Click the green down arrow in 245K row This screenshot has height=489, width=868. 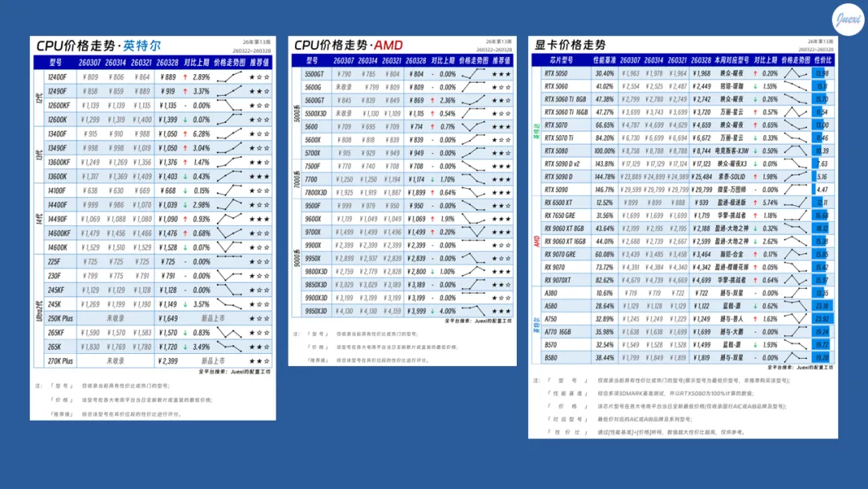[x=185, y=304]
